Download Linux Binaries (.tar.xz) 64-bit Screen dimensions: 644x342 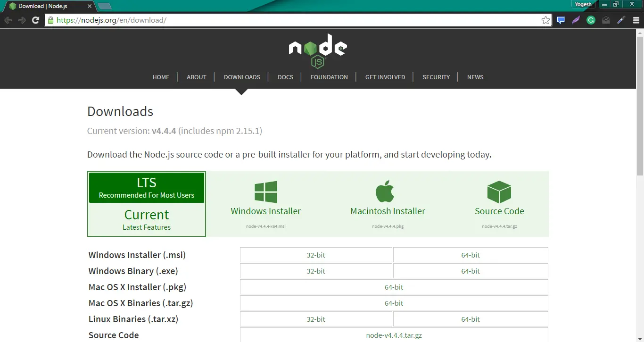pos(471,319)
